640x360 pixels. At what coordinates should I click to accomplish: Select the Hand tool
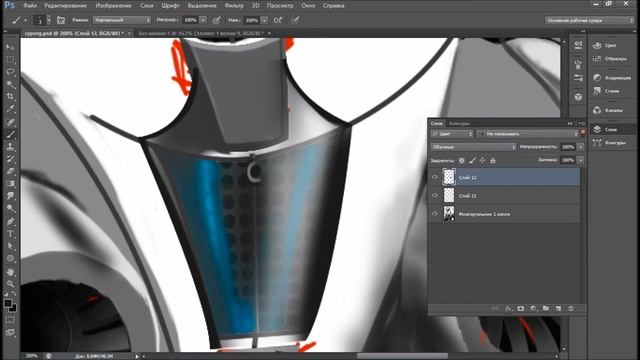click(10, 271)
